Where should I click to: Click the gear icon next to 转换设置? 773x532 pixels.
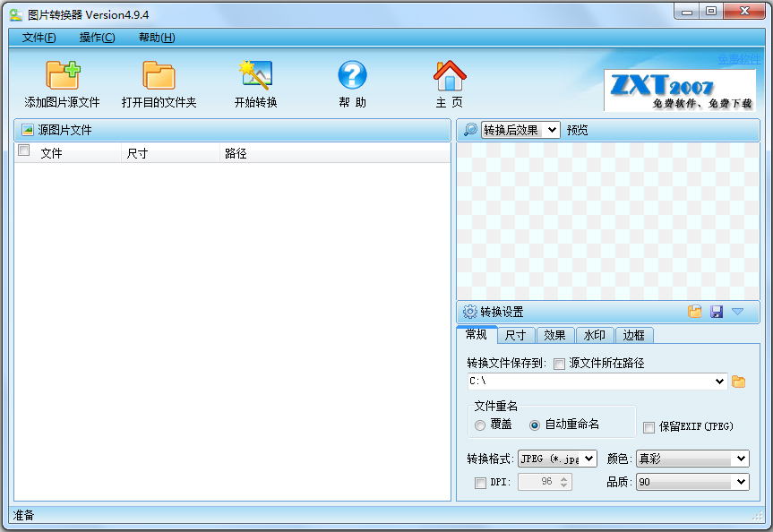coord(470,312)
